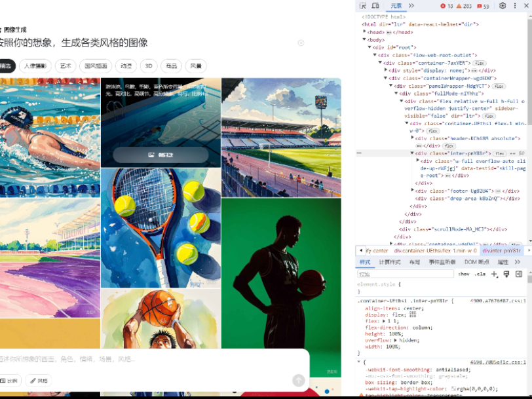This screenshot has height=399, width=532.
Task: Click the warning count 283 indicator
Action: 464,6
